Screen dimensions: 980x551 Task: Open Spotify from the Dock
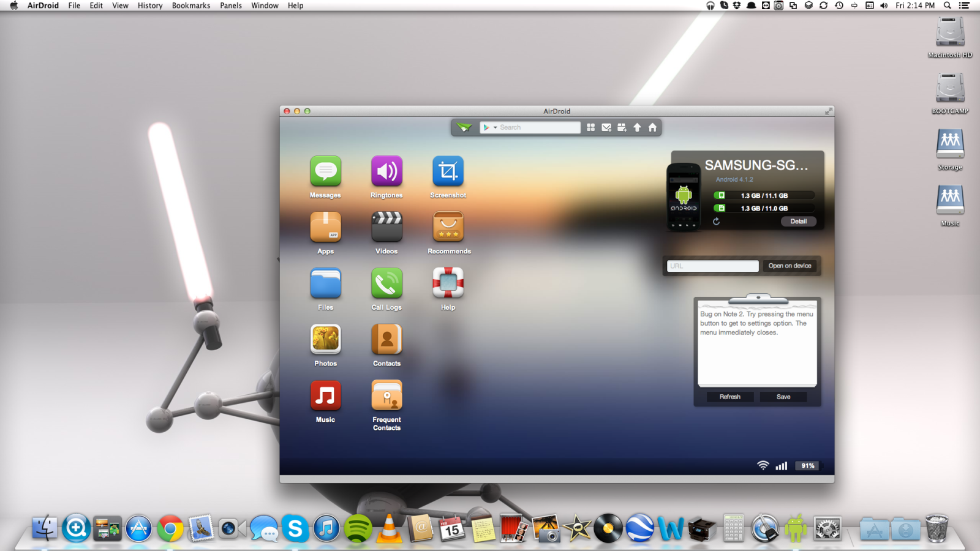coord(358,528)
